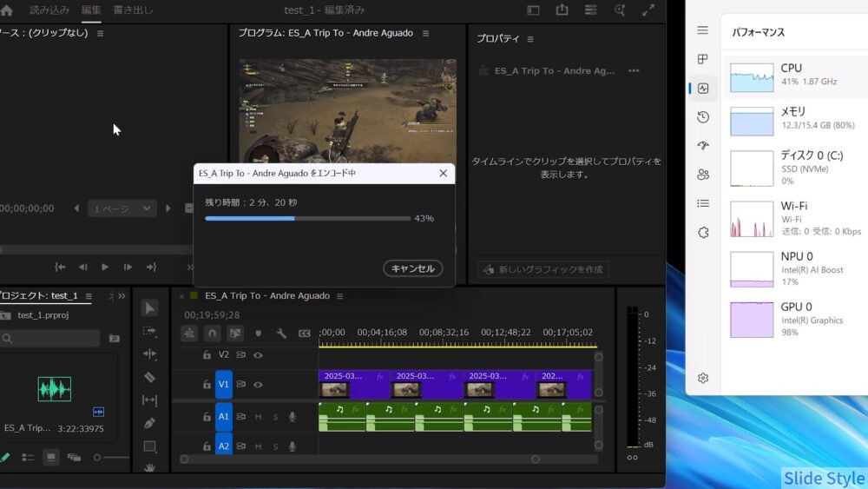Click the quick export share icon

coord(562,10)
